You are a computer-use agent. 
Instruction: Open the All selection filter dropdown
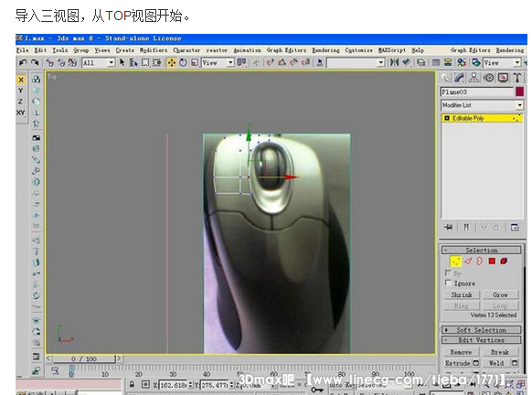[99, 63]
